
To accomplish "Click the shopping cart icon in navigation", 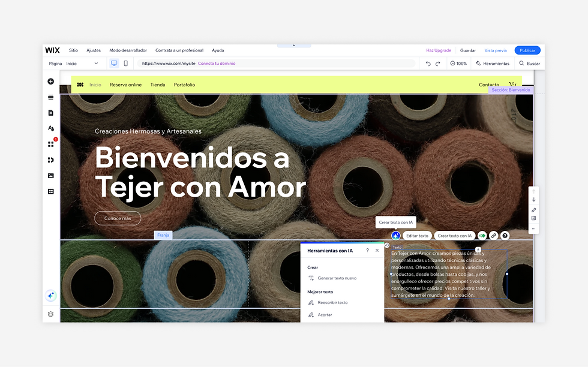I will click(512, 85).
